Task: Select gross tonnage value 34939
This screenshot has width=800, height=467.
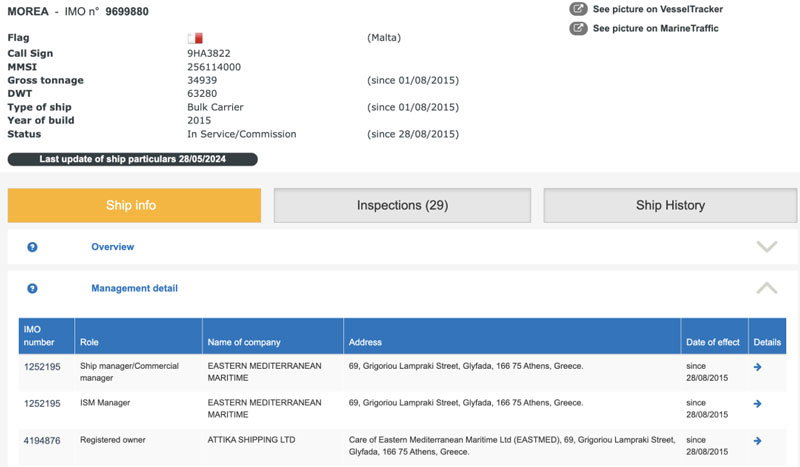Action: pos(202,80)
